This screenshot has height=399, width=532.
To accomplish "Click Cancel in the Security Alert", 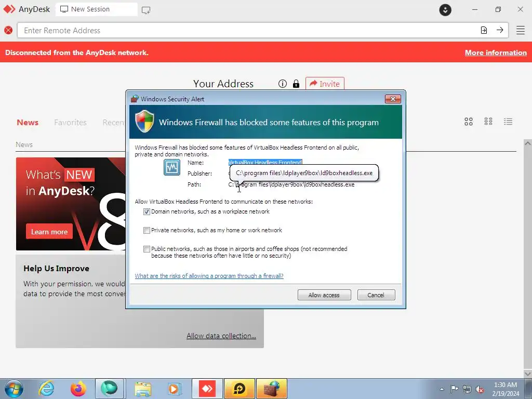I will click(376, 295).
